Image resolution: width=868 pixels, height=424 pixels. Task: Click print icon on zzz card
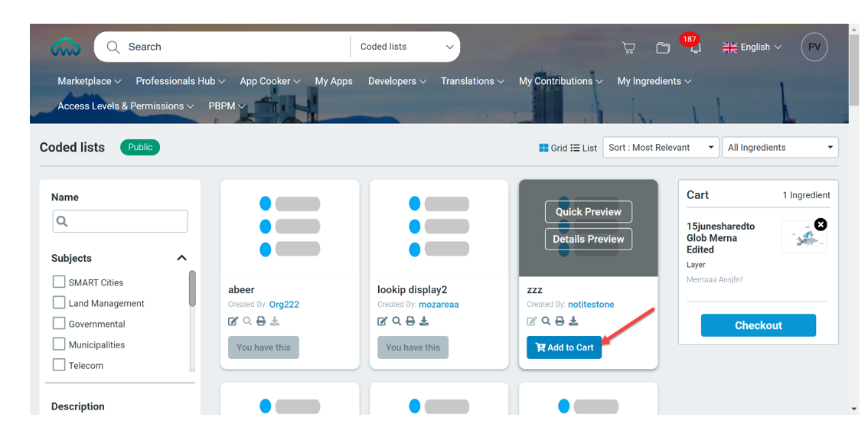tap(560, 321)
